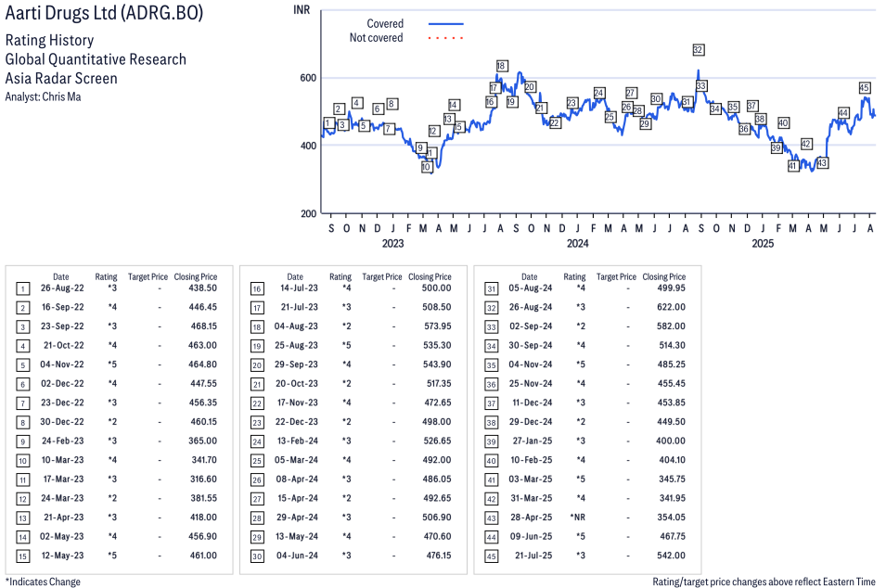Select the closing price '461.00'
886x588 pixels.
coord(203,556)
